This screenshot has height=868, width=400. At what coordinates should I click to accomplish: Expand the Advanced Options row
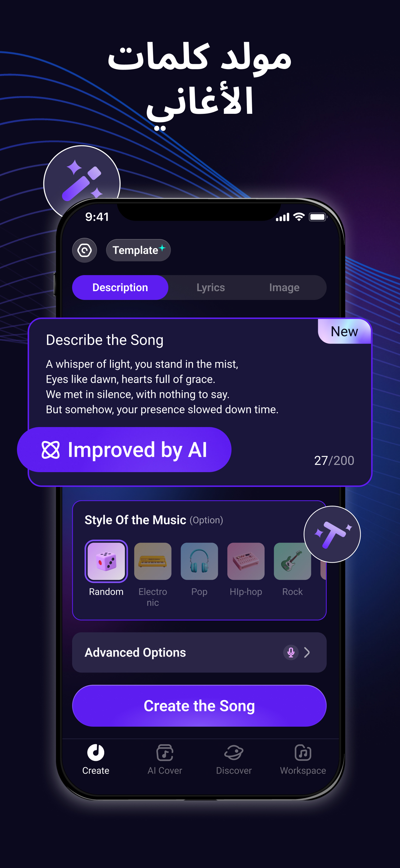point(199,652)
